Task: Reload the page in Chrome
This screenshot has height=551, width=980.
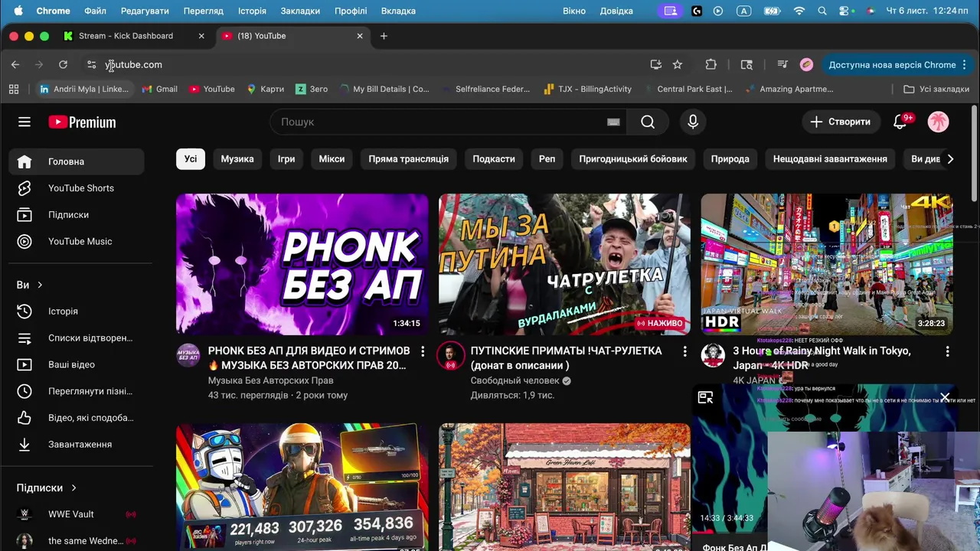Action: coord(63,65)
